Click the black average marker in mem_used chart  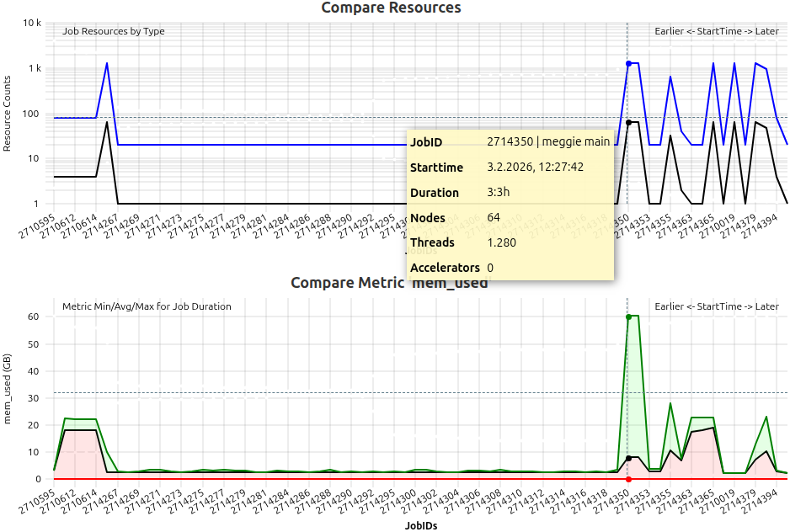(628, 459)
